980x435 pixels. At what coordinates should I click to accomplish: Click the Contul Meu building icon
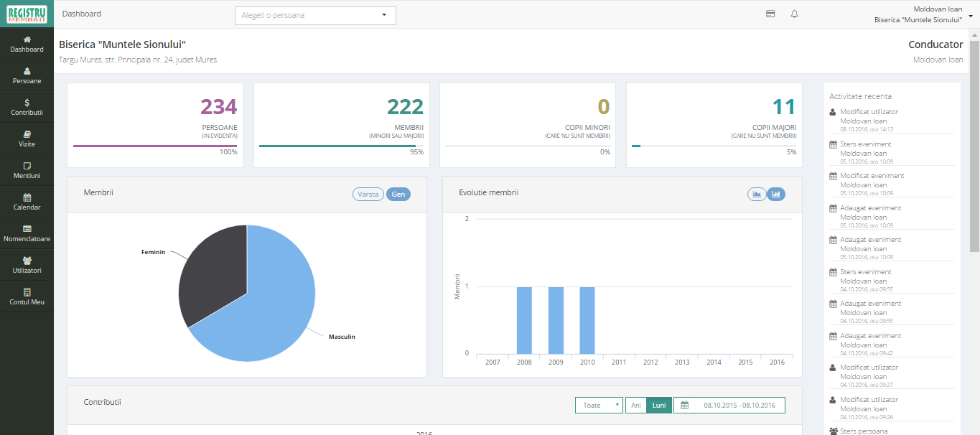(27, 291)
